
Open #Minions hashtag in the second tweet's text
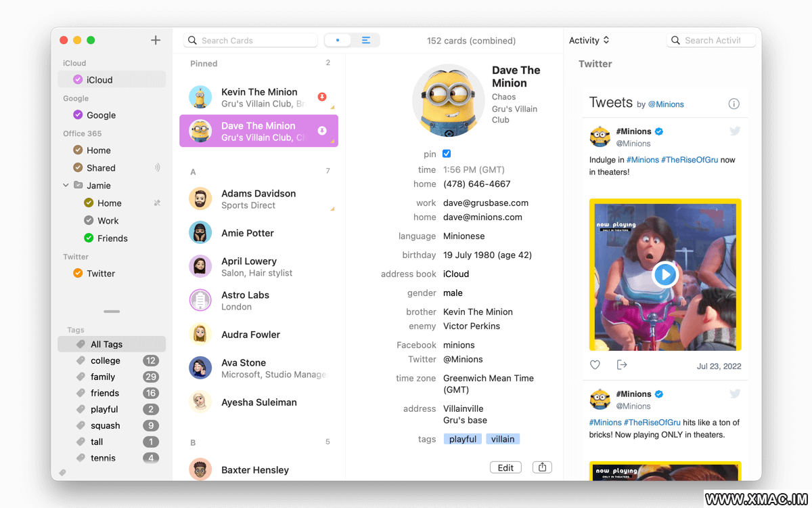coord(605,423)
